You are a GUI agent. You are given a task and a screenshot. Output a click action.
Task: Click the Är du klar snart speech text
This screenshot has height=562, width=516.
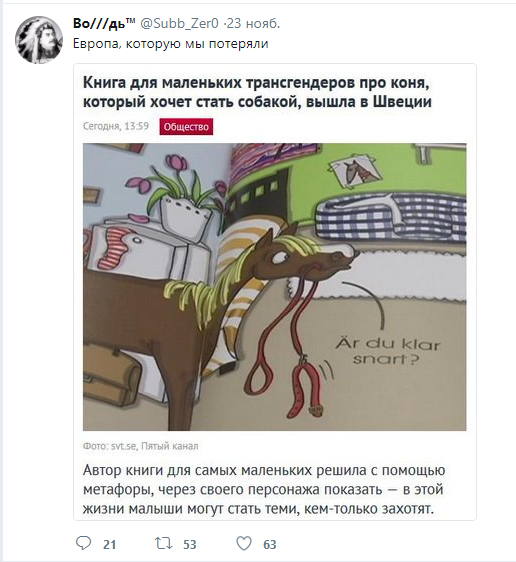pos(388,352)
